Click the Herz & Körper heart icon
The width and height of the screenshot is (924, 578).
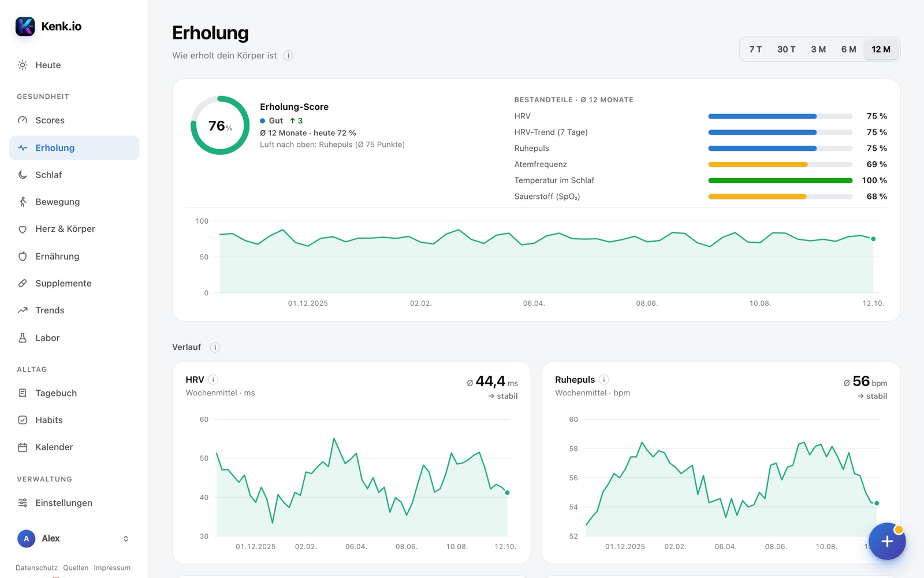[x=23, y=229]
